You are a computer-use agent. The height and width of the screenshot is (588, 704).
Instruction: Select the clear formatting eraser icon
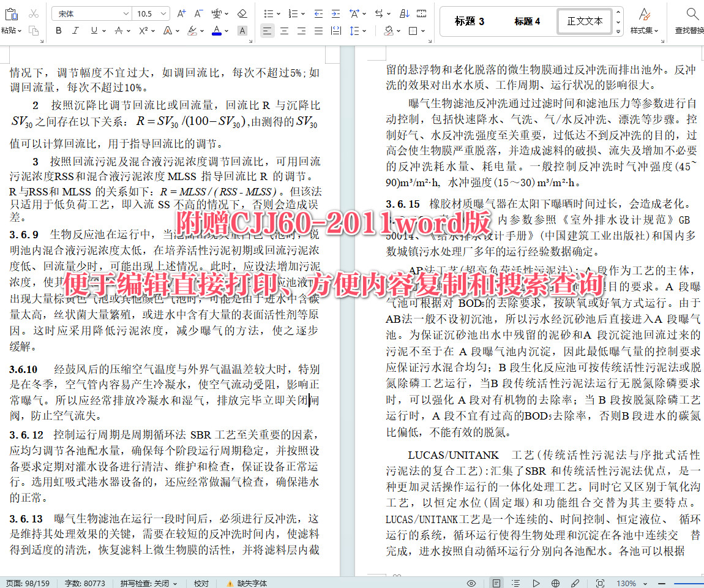241,12
